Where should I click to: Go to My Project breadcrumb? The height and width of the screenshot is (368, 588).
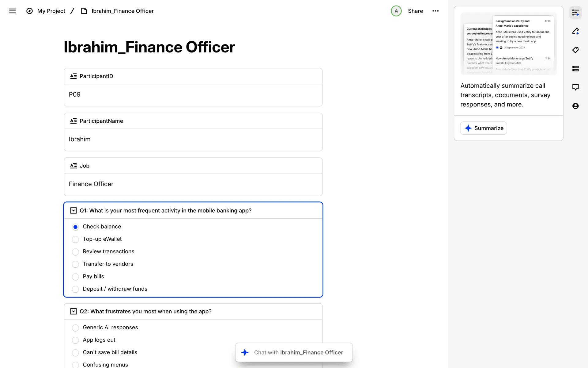point(51,11)
